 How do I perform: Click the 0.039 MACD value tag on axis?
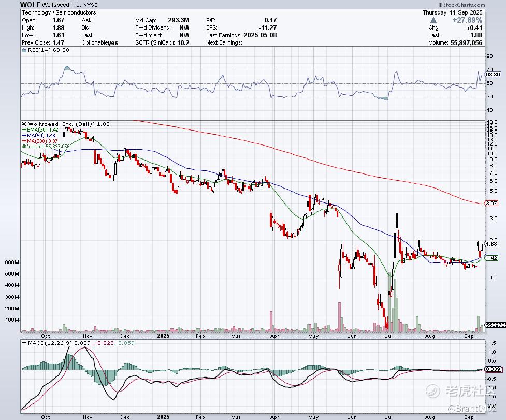pos(494,369)
